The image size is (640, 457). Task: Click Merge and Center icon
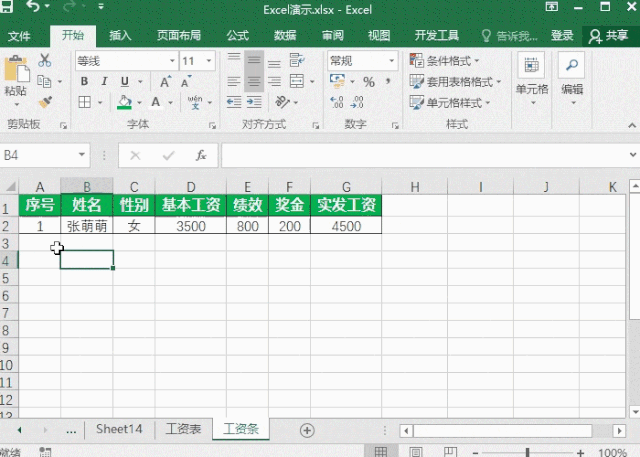click(x=297, y=81)
